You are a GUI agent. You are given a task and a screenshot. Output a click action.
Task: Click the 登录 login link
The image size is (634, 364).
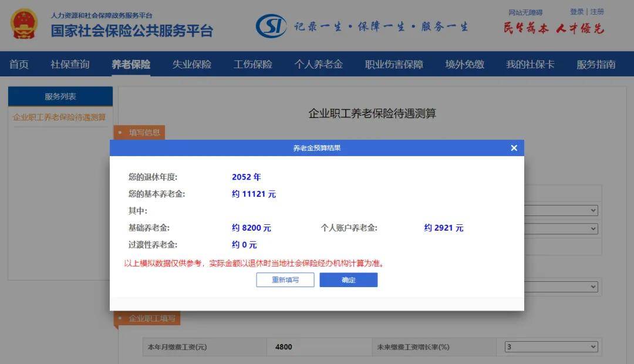click(578, 12)
